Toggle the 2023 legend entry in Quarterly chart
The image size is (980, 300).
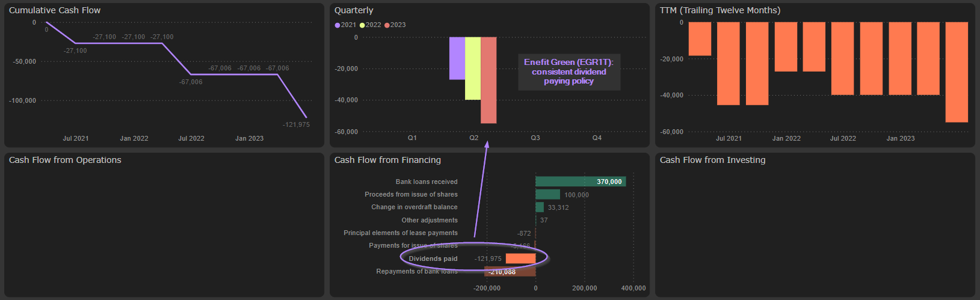(x=395, y=25)
